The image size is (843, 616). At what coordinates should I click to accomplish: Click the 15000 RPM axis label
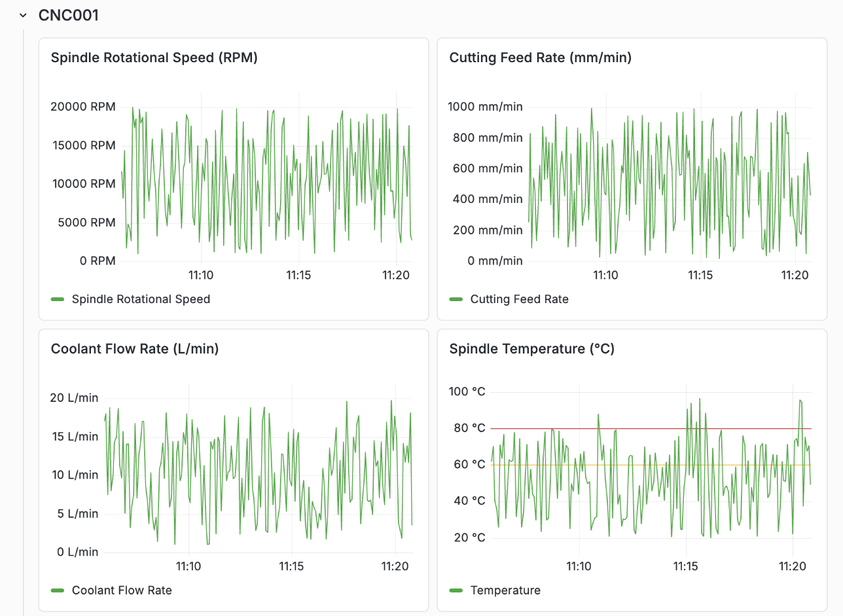(x=84, y=145)
